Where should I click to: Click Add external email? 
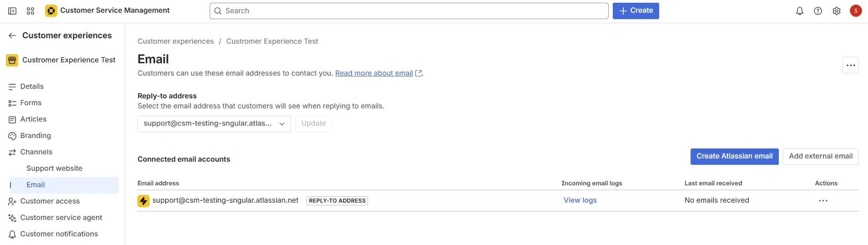pyautogui.click(x=820, y=156)
